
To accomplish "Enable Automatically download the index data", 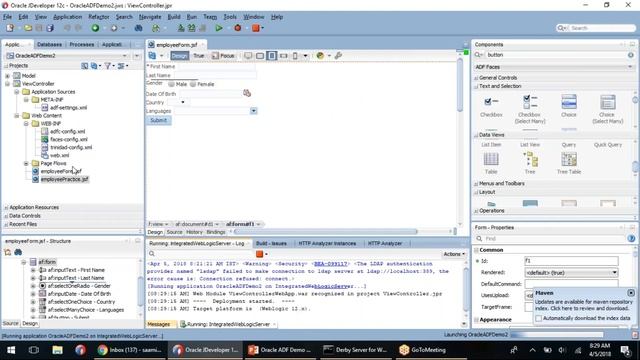I will click(x=539, y=318).
